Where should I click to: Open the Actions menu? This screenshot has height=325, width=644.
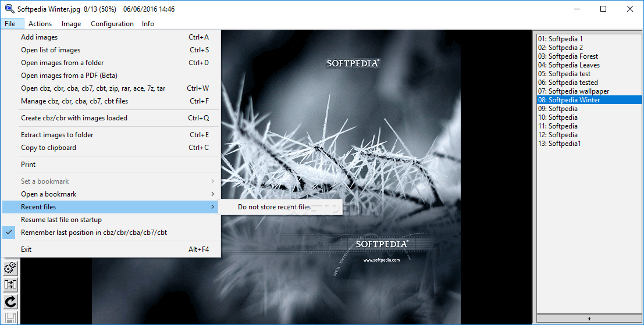40,24
